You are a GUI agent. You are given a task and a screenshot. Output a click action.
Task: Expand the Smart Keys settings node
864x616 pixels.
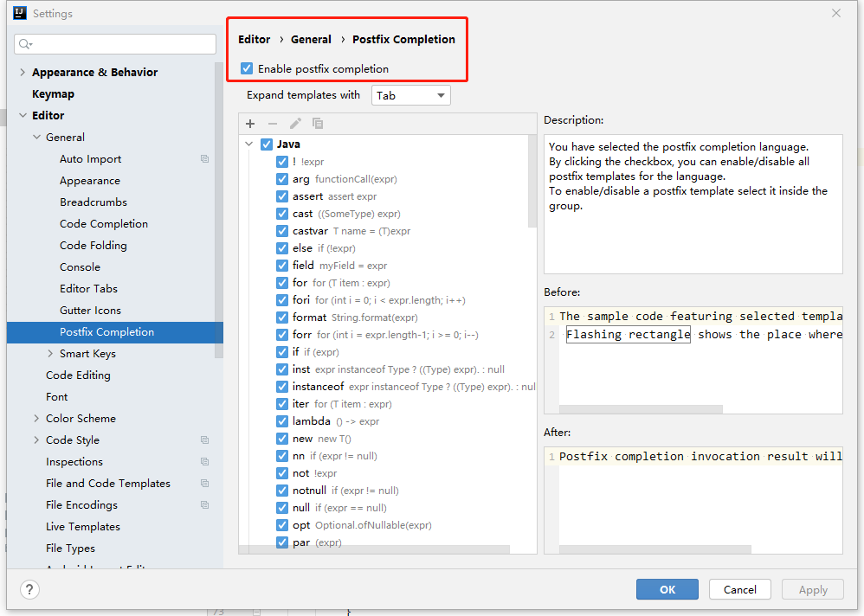coord(51,354)
